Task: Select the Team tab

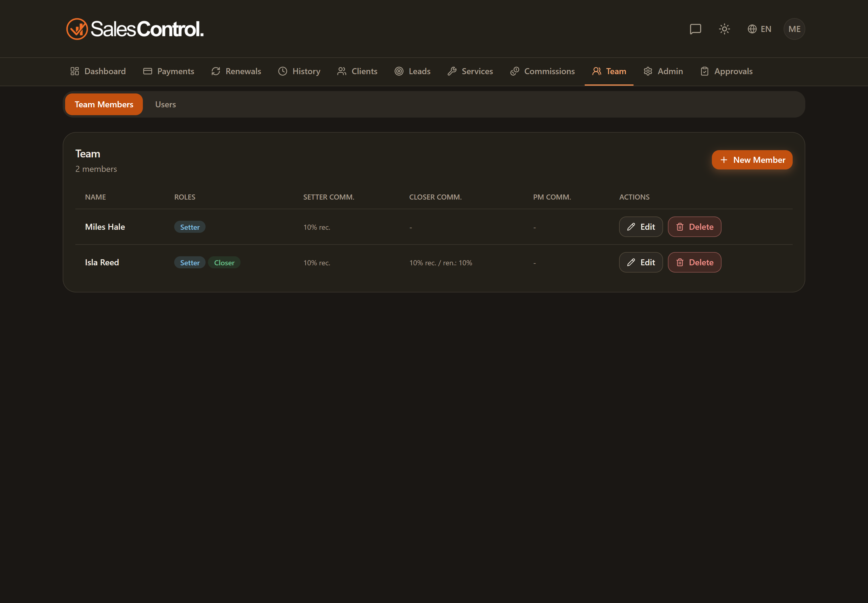Action: click(x=609, y=71)
